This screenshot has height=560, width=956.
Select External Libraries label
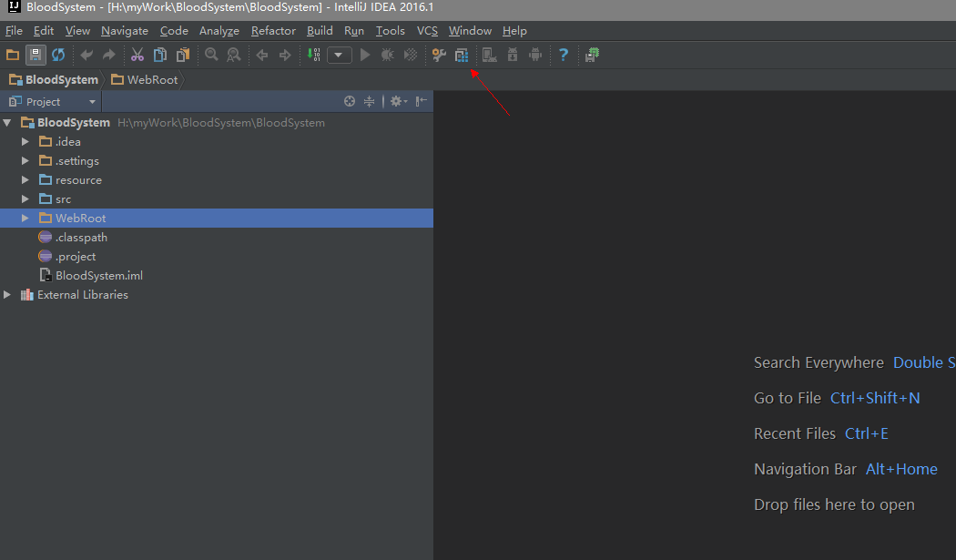point(82,295)
